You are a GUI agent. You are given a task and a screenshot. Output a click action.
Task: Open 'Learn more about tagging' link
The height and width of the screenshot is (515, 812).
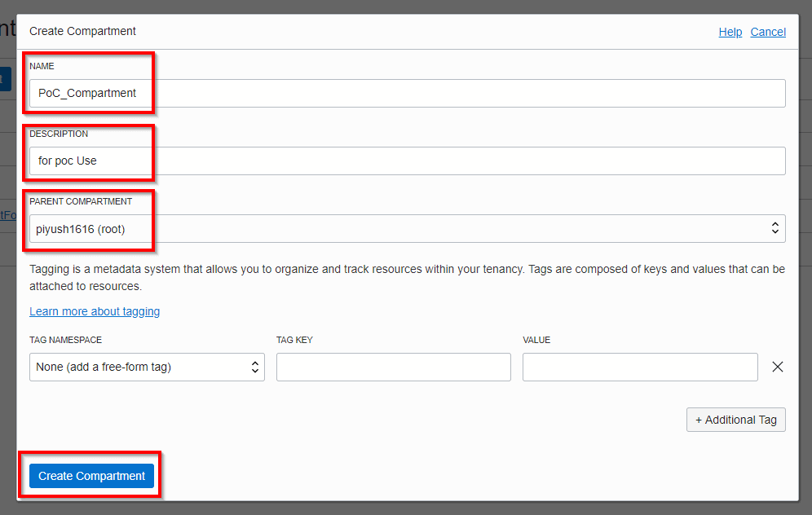click(x=95, y=311)
